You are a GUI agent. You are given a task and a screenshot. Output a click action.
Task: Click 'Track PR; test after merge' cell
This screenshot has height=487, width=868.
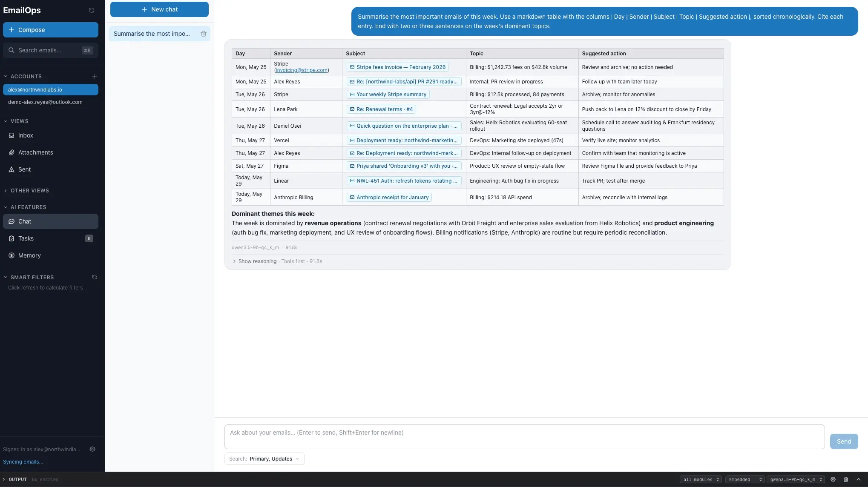click(651, 181)
